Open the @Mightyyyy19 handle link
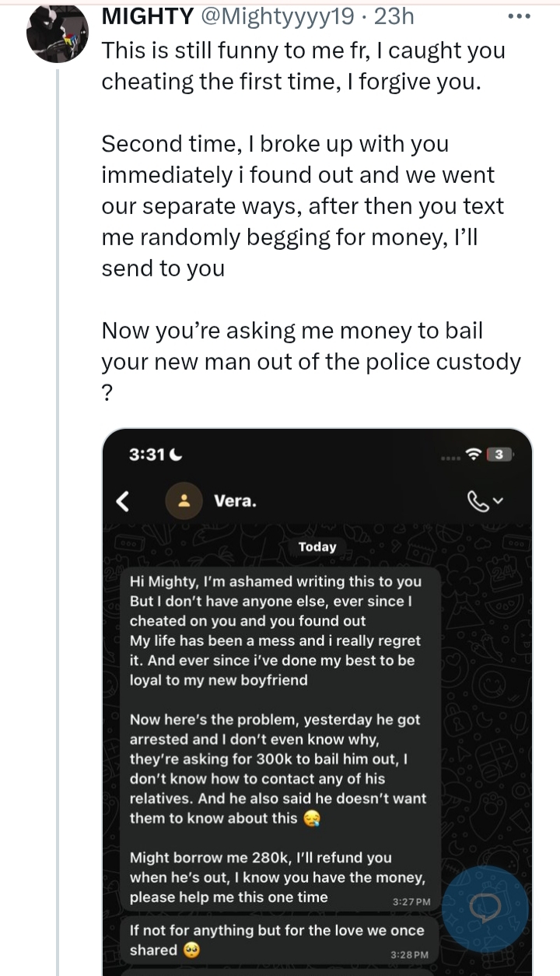560x976 pixels. coord(265,16)
